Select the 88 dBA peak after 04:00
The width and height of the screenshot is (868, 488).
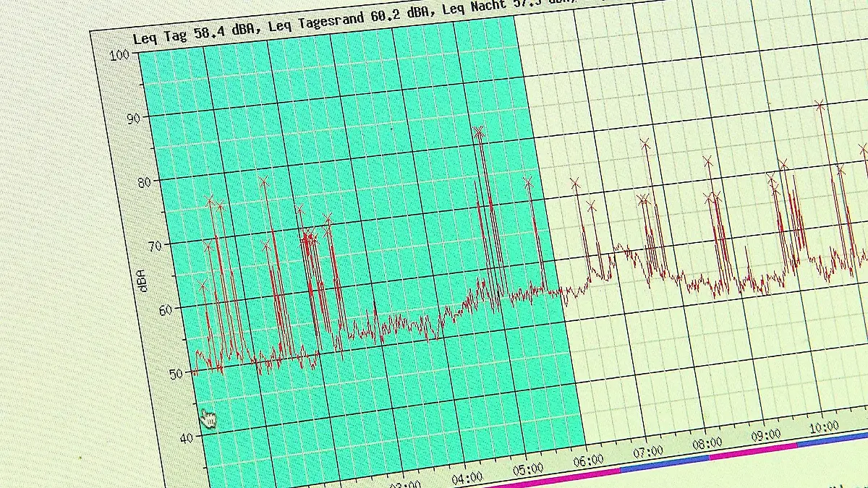[x=478, y=132]
